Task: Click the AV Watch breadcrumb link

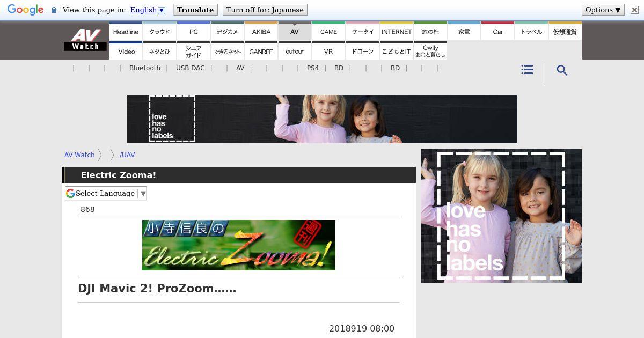Action: click(x=79, y=155)
